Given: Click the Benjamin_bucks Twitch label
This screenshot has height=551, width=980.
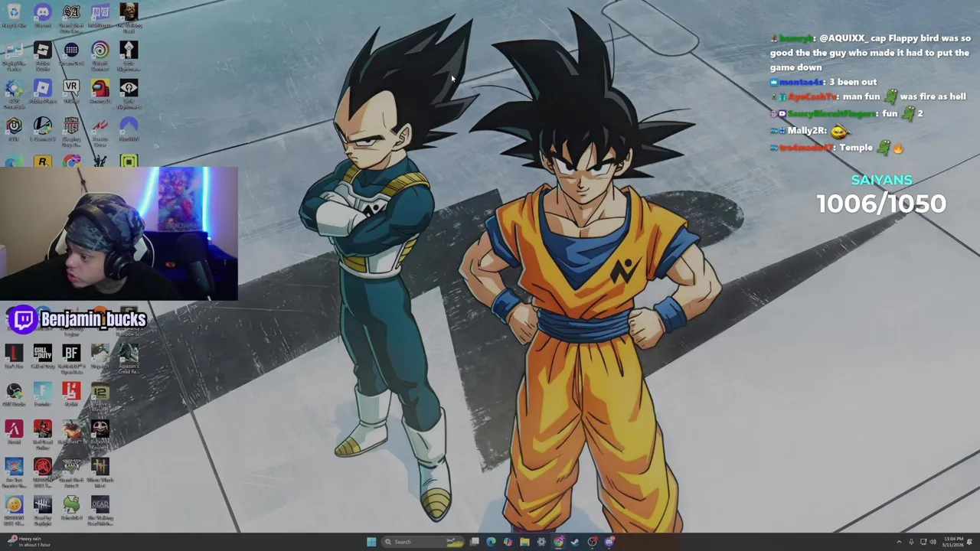Looking at the screenshot, I should pyautogui.click(x=78, y=319).
